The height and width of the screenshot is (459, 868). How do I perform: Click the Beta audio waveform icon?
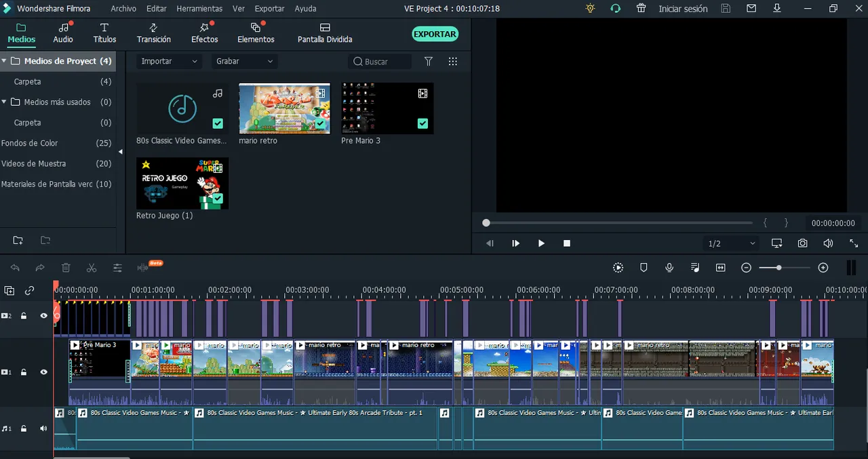[143, 268]
